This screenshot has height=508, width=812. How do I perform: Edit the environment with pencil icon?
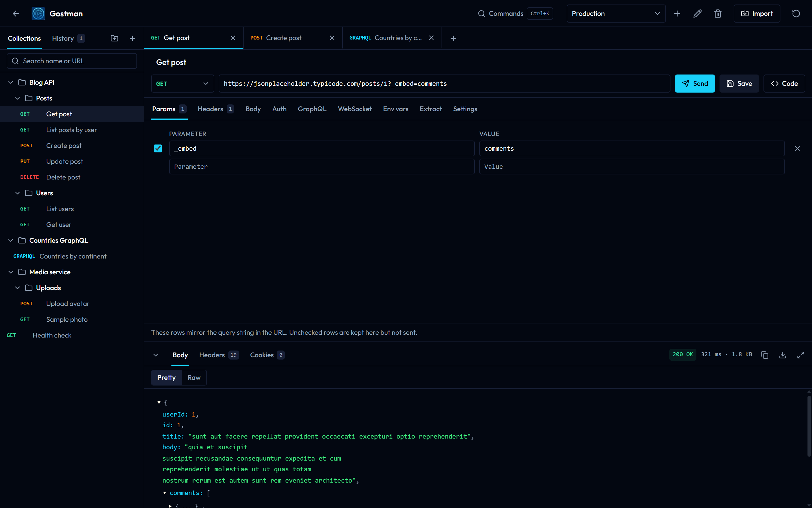tap(697, 14)
